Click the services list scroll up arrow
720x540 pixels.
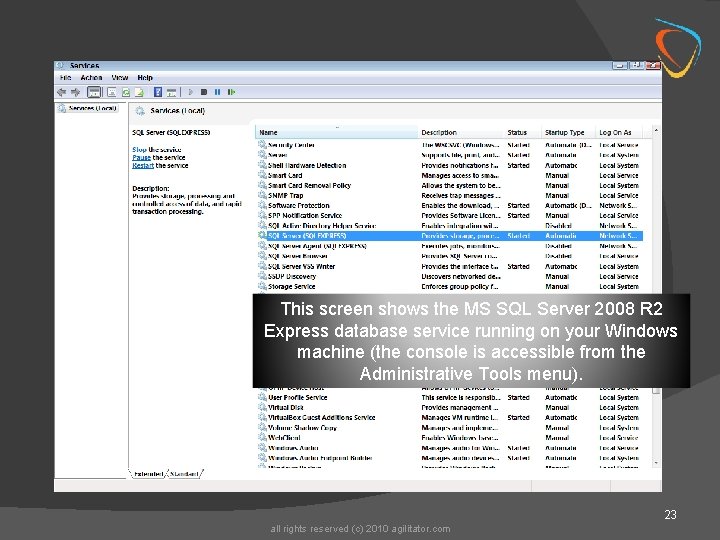tap(656, 131)
